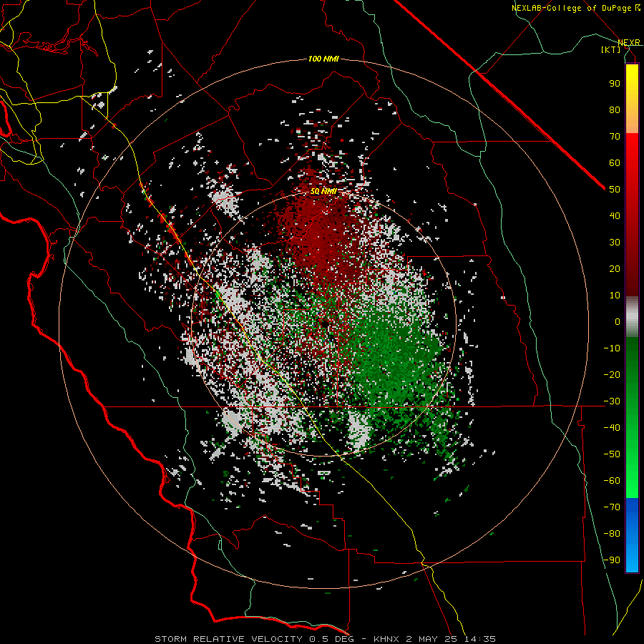This screenshot has width=644, height=644.
Task: Click the 'KHNX' radar site identifier
Action: (387, 639)
